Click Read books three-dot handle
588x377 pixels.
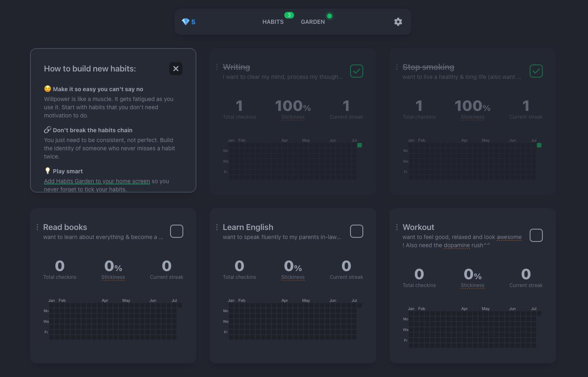point(37,227)
